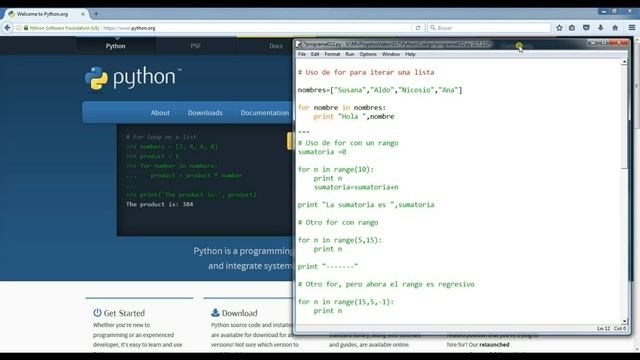
Task: Open the Firefox hamburger menu
Action: (631, 28)
